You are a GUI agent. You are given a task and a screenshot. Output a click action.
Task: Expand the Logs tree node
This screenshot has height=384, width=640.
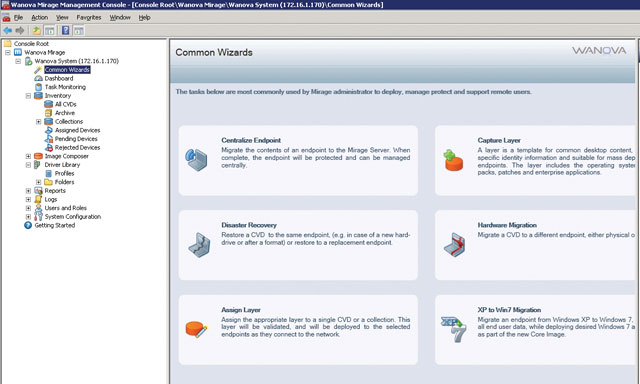click(x=28, y=200)
